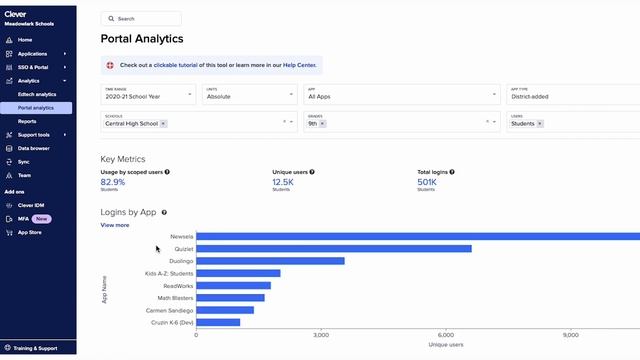This screenshot has width=640, height=360.
Task: Open the Sync page label
Action: (x=23, y=162)
